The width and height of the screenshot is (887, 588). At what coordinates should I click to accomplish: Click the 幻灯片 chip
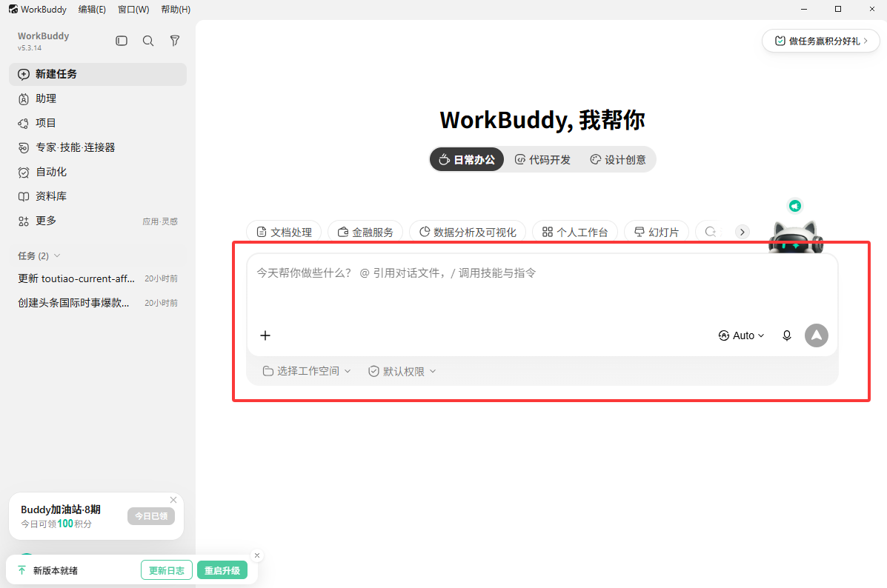point(657,232)
